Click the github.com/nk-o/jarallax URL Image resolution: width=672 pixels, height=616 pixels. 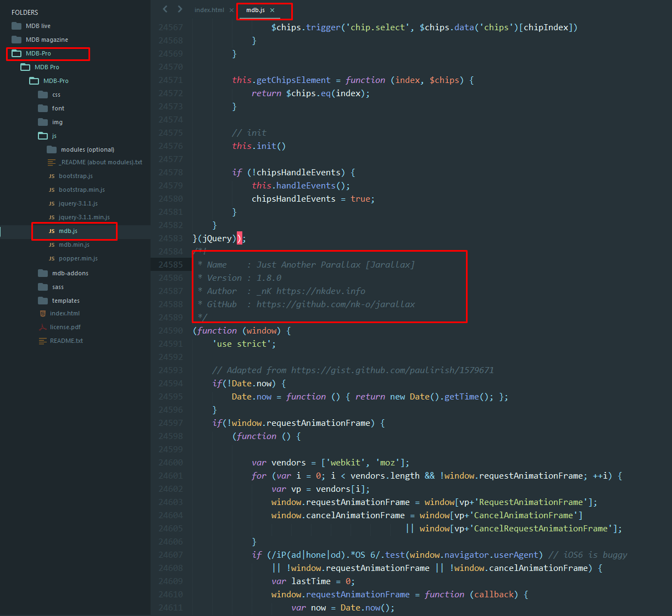(336, 304)
